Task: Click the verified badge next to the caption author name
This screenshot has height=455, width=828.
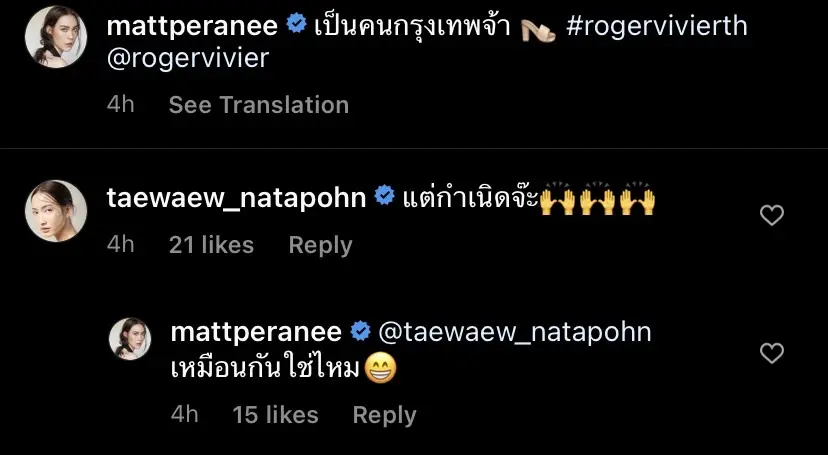Action: 296,24
